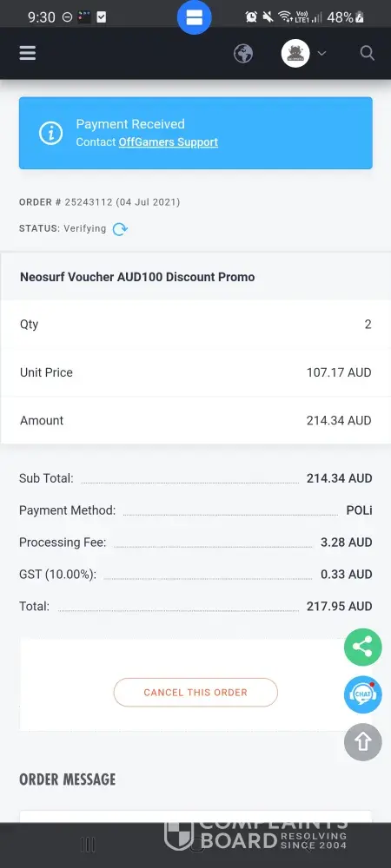Image resolution: width=391 pixels, height=868 pixels.
Task: Tap the Android recent apps button
Action: pos(88,845)
